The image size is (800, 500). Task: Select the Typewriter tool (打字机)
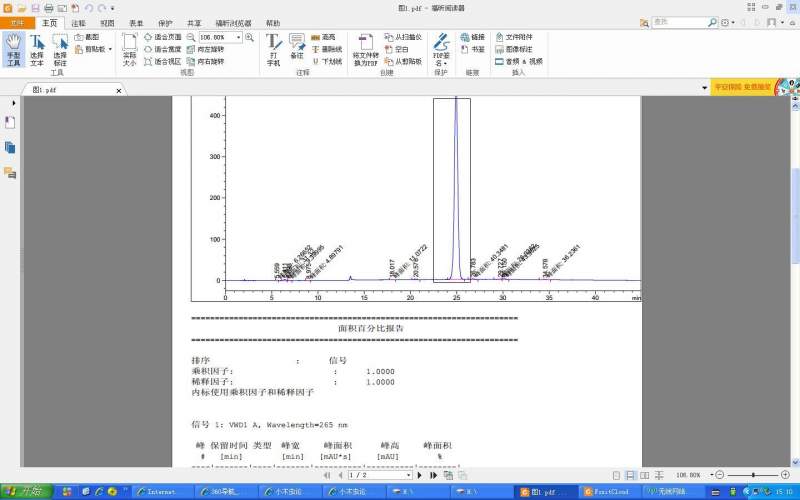click(x=273, y=49)
